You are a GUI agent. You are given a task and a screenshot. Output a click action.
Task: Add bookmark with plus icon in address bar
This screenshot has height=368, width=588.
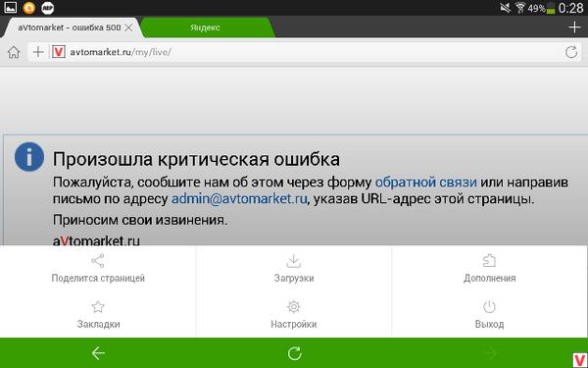point(38,52)
